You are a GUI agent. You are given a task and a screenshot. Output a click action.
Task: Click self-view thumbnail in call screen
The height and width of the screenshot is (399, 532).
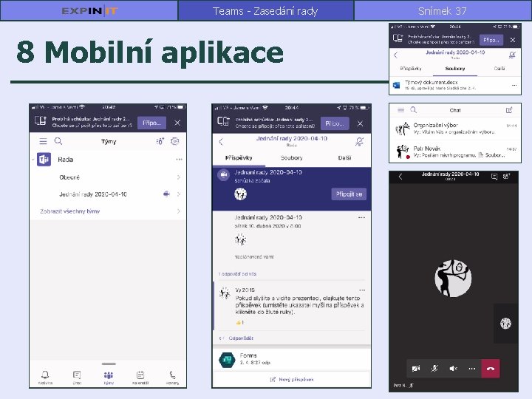click(x=505, y=324)
